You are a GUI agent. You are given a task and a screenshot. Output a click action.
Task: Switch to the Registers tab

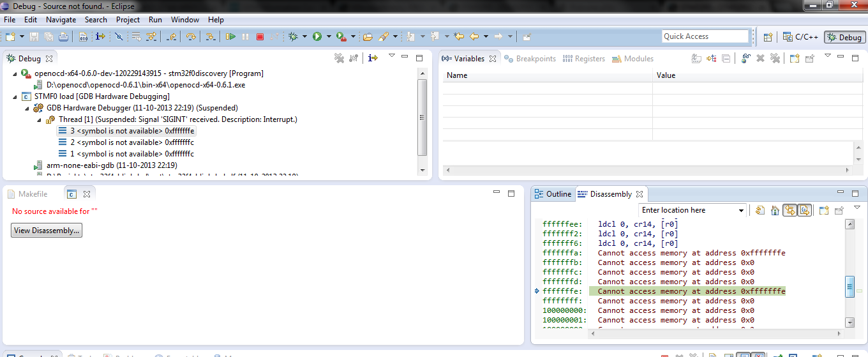pos(583,59)
